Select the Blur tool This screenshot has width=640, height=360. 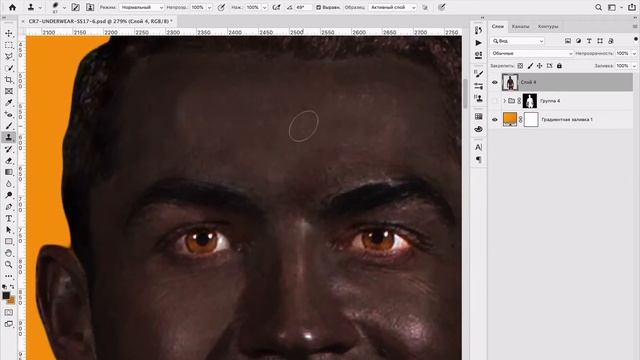9,184
